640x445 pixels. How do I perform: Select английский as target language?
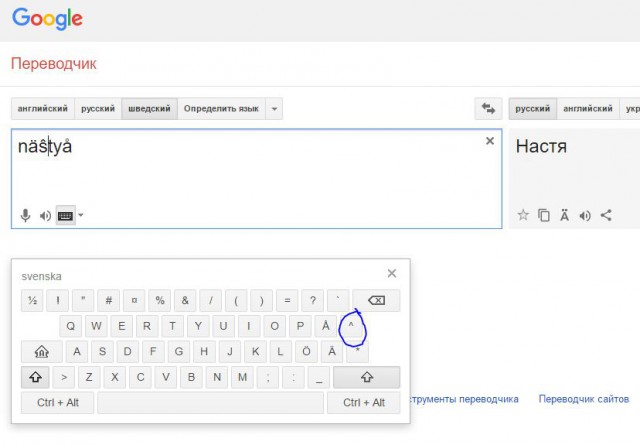pyautogui.click(x=588, y=109)
